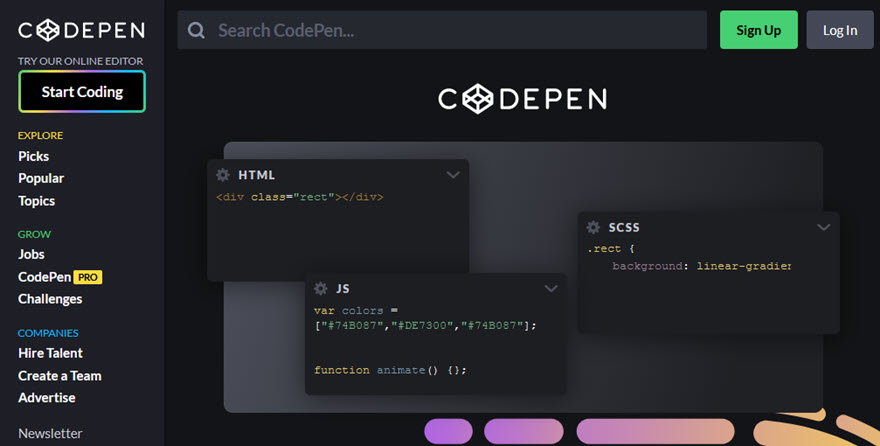The image size is (880, 446).
Task: Click the Log In button
Action: tap(840, 30)
